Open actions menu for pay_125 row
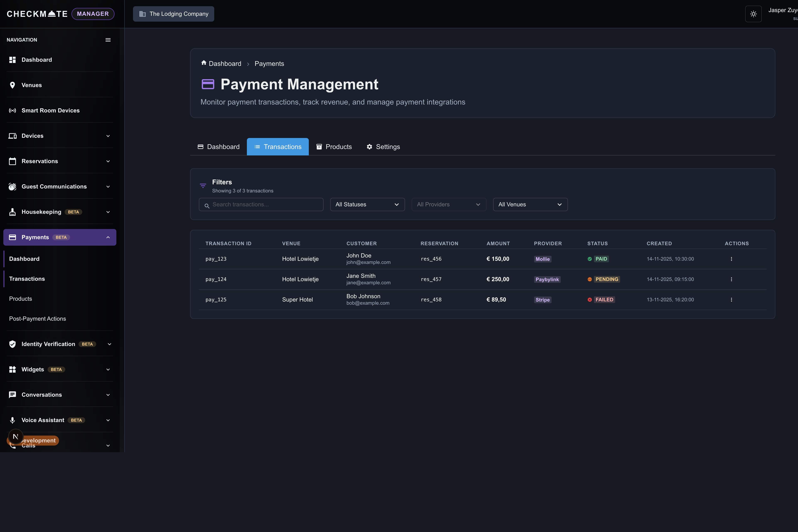 pyautogui.click(x=731, y=300)
